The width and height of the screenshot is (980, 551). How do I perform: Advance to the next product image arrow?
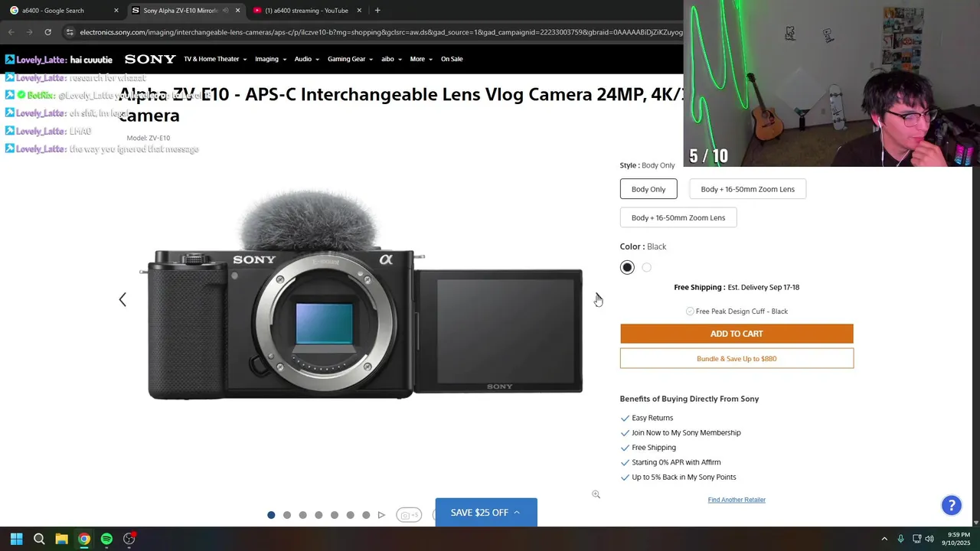tap(598, 299)
